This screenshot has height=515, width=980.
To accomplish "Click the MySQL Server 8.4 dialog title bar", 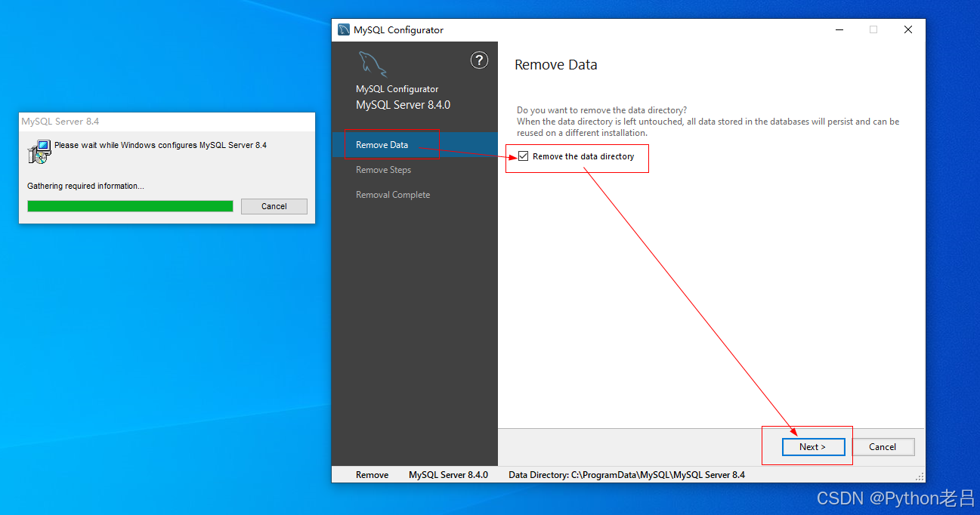I will [x=167, y=122].
